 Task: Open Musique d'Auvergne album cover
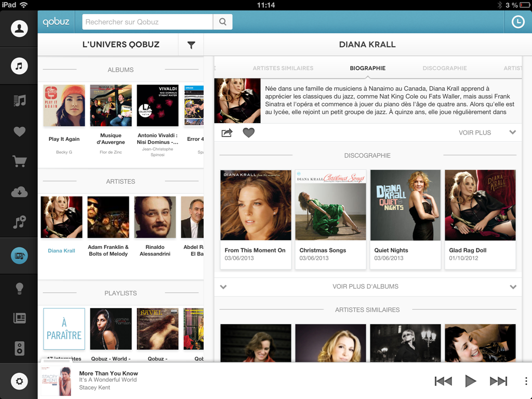(111, 105)
